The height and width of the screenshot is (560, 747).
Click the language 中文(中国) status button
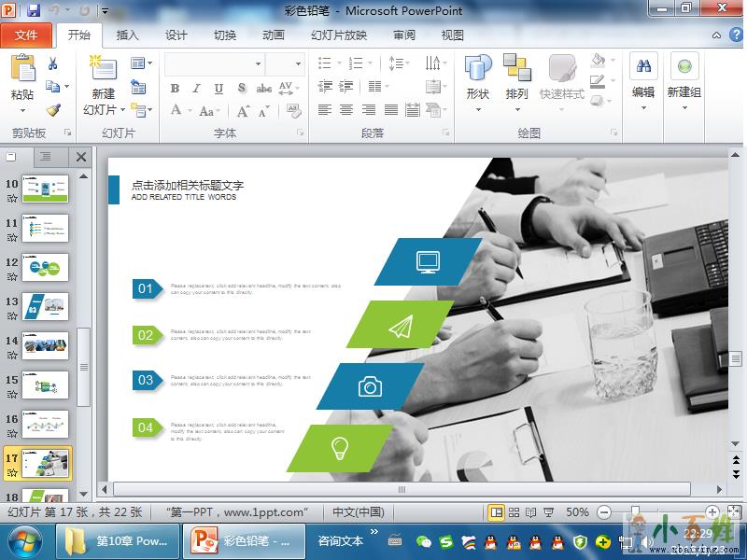tap(359, 512)
